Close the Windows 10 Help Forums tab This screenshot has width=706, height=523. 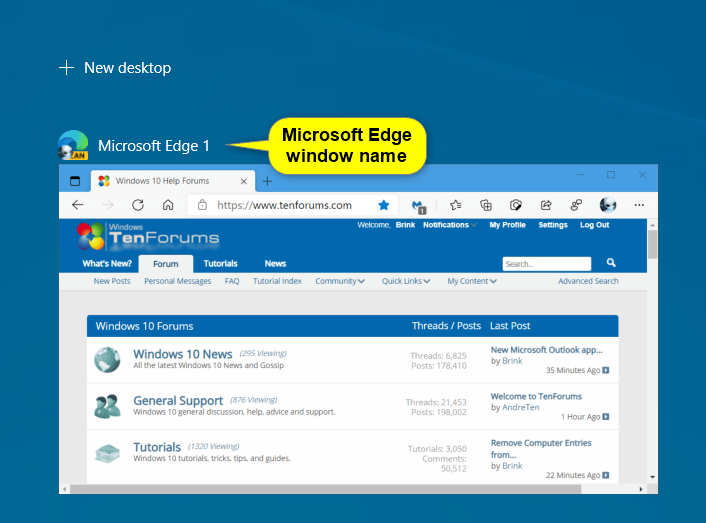tap(244, 181)
